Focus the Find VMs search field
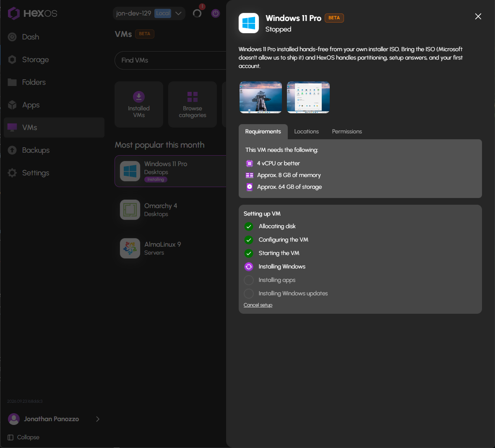Image resolution: width=495 pixels, height=448 pixels. coord(170,60)
